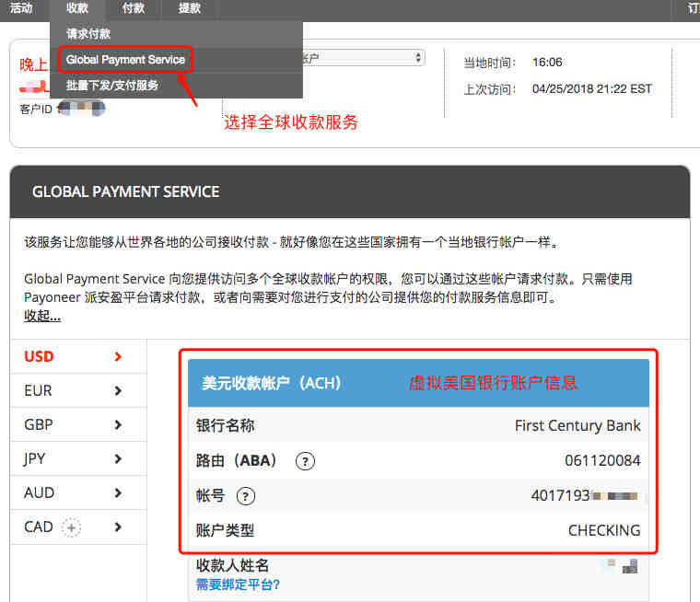The height and width of the screenshot is (602, 700).
Task: Open the 活动 menu tab
Action: pyautogui.click(x=21, y=8)
